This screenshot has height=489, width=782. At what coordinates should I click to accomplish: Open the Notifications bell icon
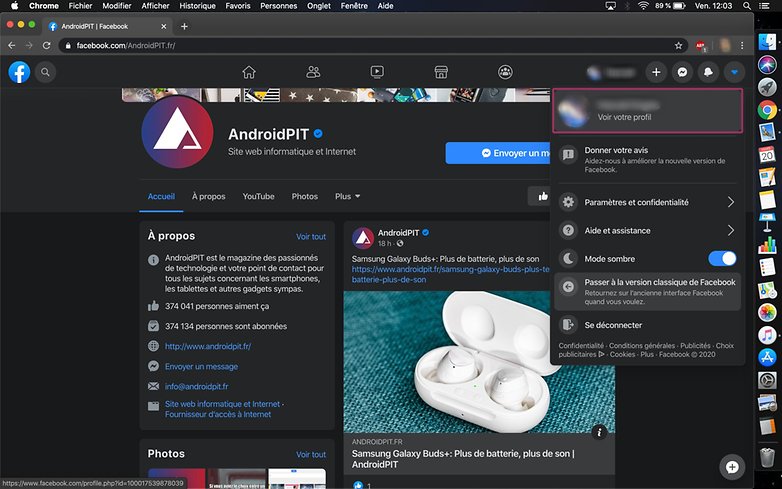pos(708,72)
